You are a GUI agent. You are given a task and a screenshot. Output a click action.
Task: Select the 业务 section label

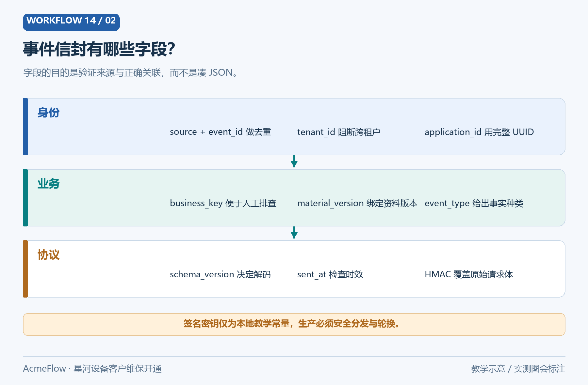pyautogui.click(x=49, y=184)
